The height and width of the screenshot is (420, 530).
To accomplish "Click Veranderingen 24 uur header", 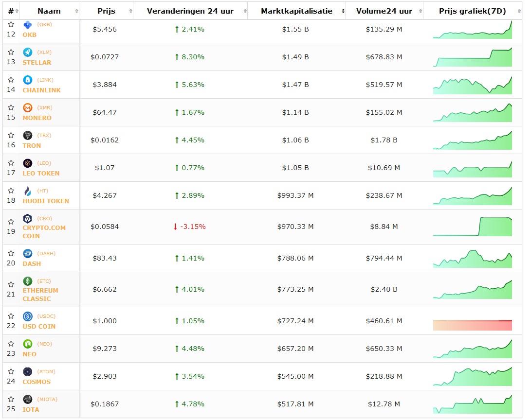I will [x=190, y=11].
